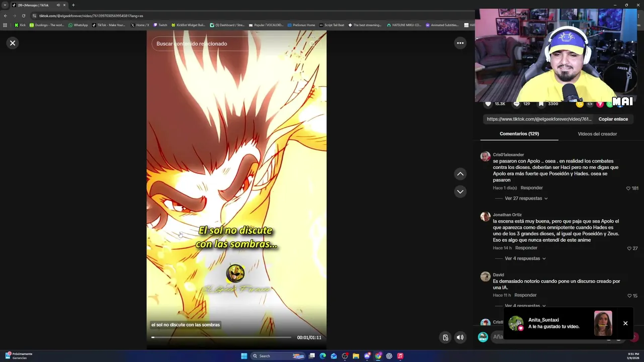Open the three-dot more options menu
This screenshot has height=362, width=644.
point(460,43)
